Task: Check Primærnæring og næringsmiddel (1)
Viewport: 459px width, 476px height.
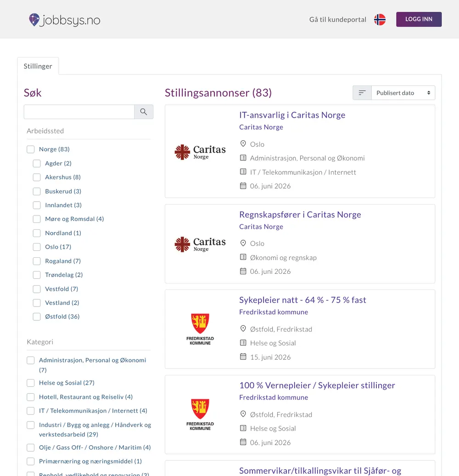Action: [x=31, y=461]
